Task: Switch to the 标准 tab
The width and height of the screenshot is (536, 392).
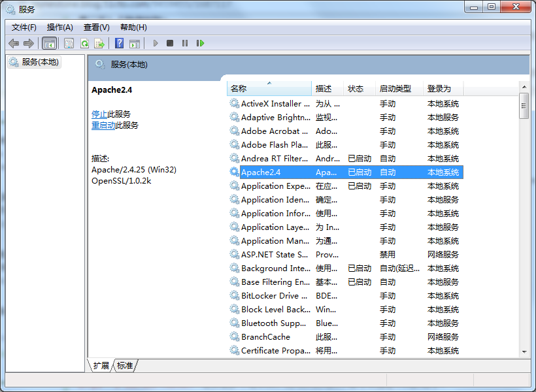Action: (x=125, y=366)
